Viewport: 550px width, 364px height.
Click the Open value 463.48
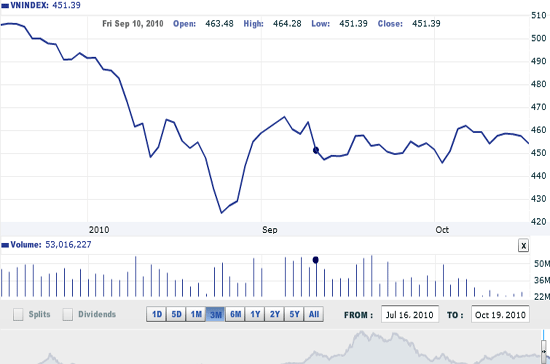coord(219,23)
